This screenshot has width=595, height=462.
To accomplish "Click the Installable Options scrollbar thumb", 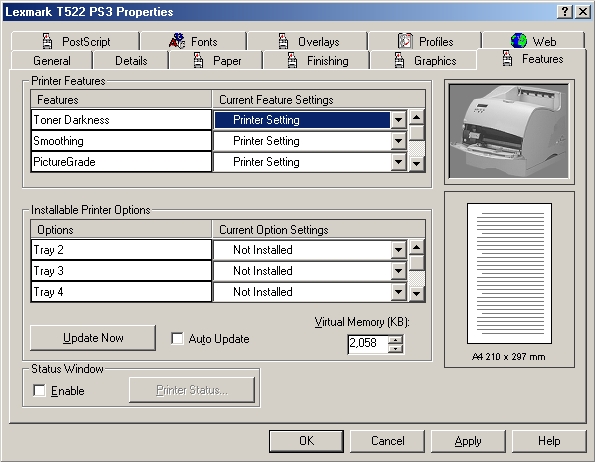I will [x=417, y=263].
